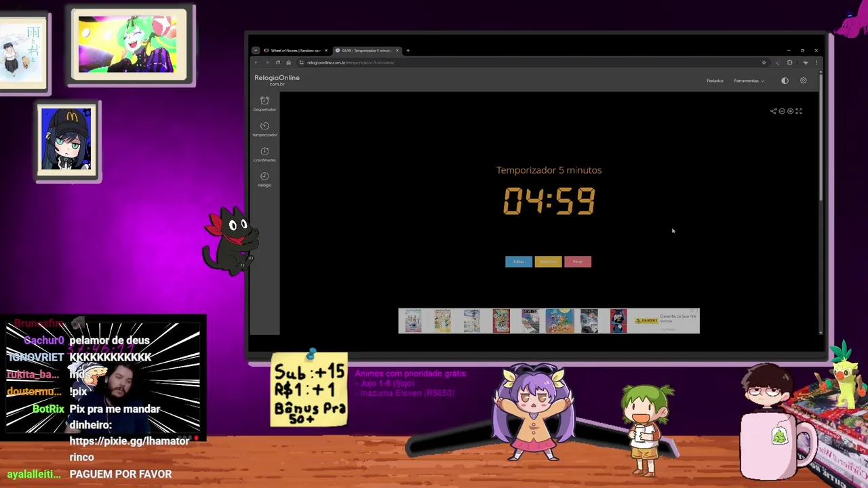Go forward in browser history
This screenshot has width=868, height=488.
tap(267, 62)
